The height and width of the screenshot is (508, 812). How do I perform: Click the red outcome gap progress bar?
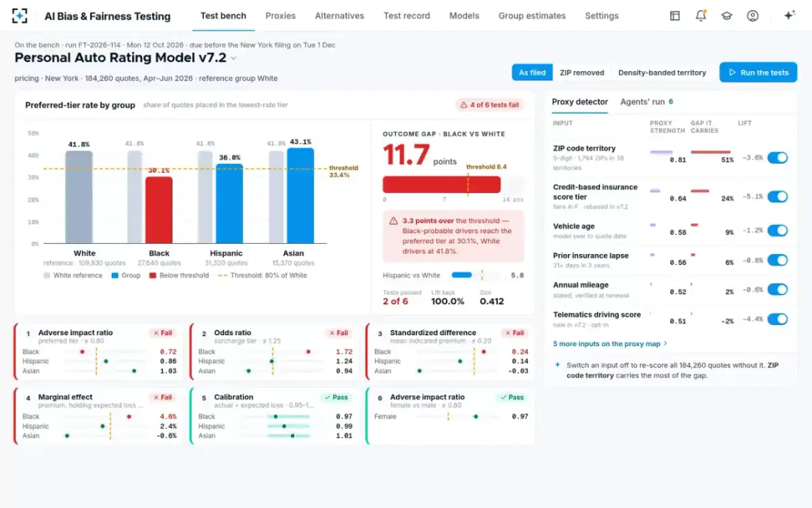coord(442,184)
